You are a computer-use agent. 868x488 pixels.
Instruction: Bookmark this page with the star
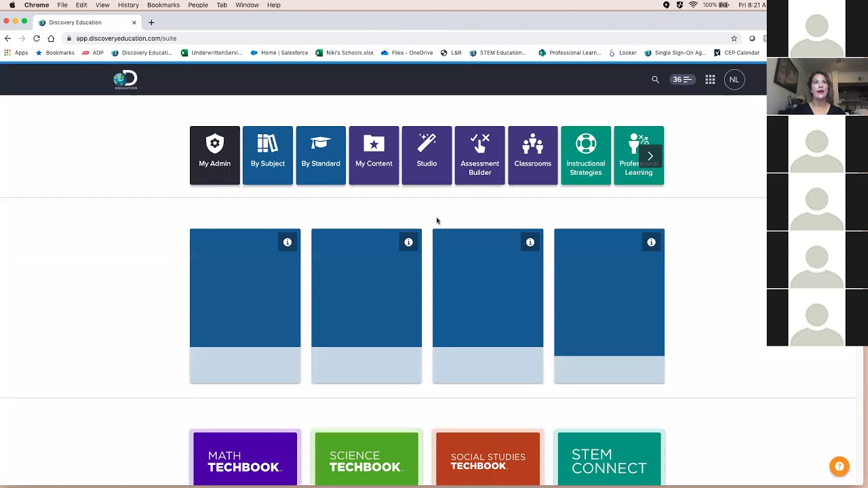click(734, 39)
